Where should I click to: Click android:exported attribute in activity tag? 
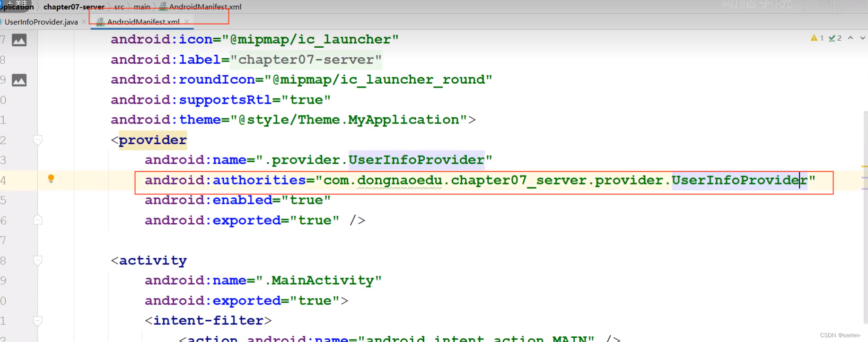point(213,301)
